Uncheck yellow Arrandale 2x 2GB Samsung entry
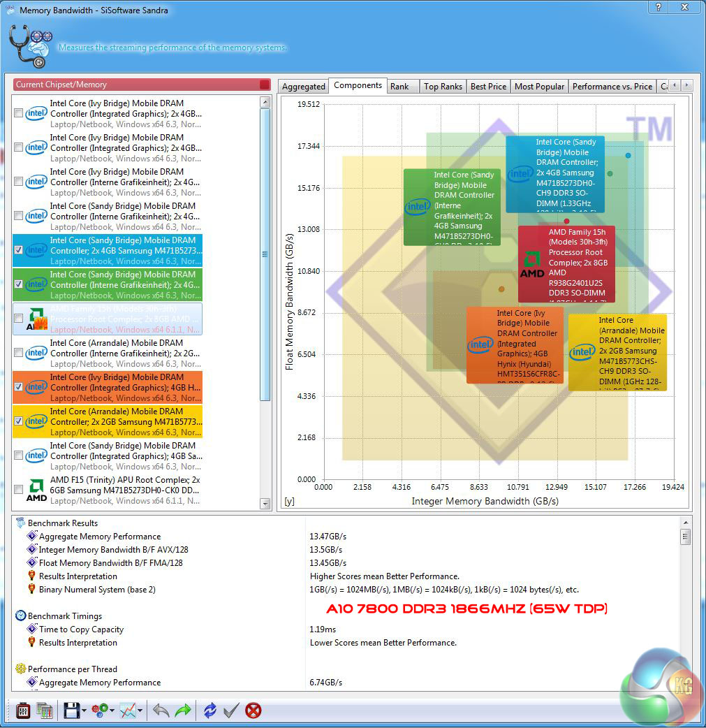706x728 pixels. [19, 421]
